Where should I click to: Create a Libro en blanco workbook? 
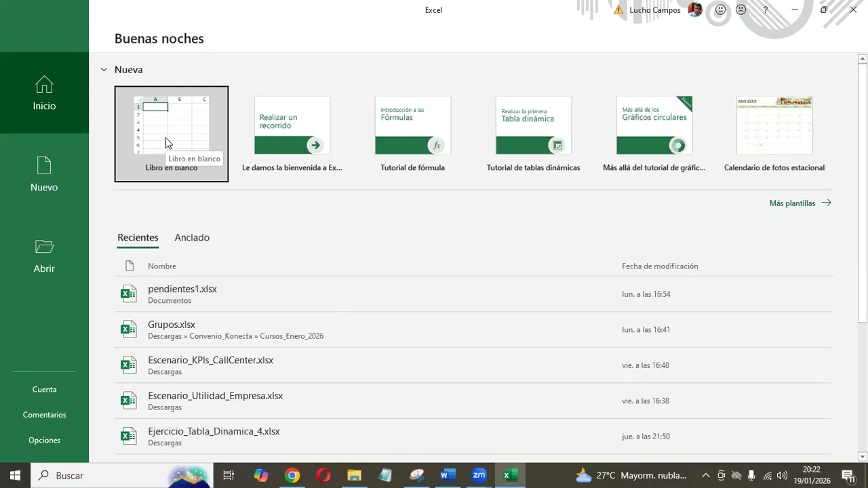pyautogui.click(x=172, y=134)
